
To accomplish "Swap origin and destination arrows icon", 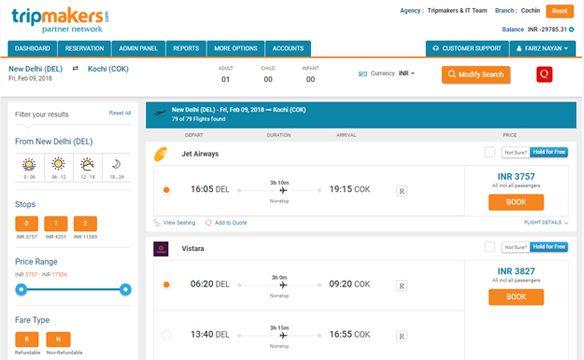I will [x=75, y=69].
